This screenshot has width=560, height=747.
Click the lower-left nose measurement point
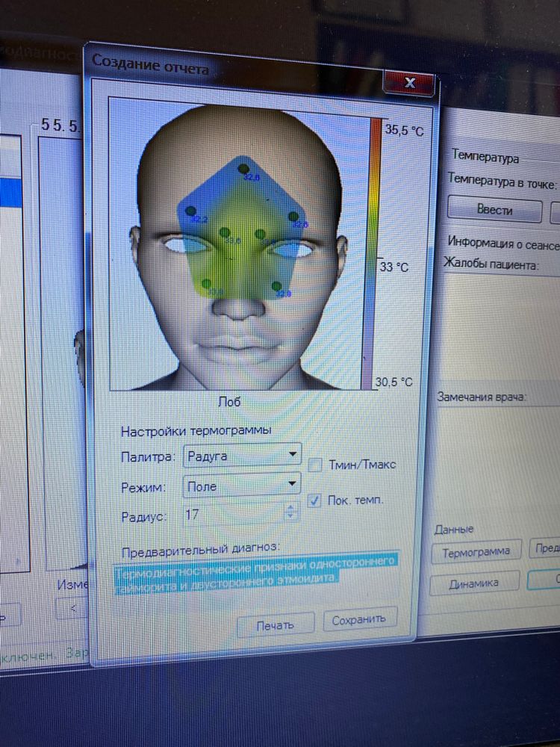click(x=207, y=284)
